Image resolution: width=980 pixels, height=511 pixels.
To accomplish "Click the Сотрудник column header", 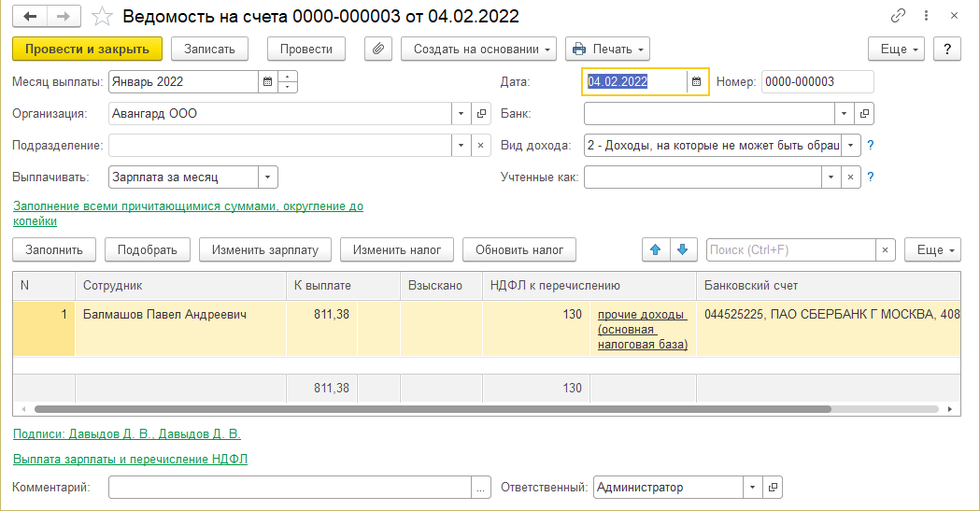I will [180, 286].
